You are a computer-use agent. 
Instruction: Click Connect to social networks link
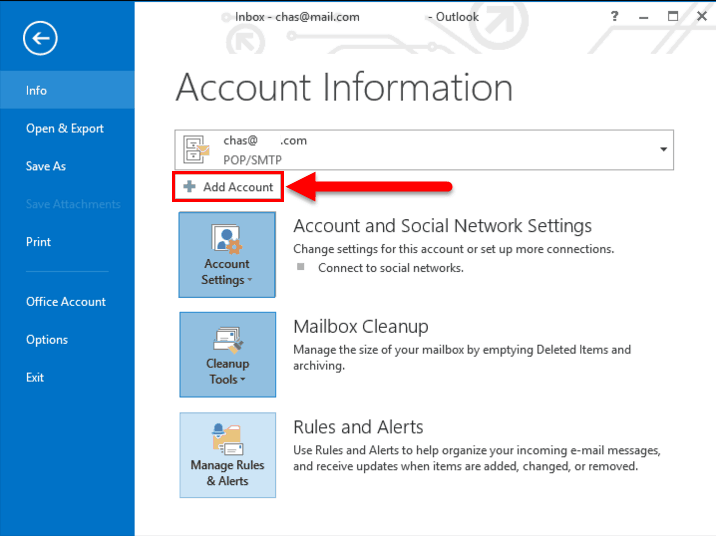391,268
